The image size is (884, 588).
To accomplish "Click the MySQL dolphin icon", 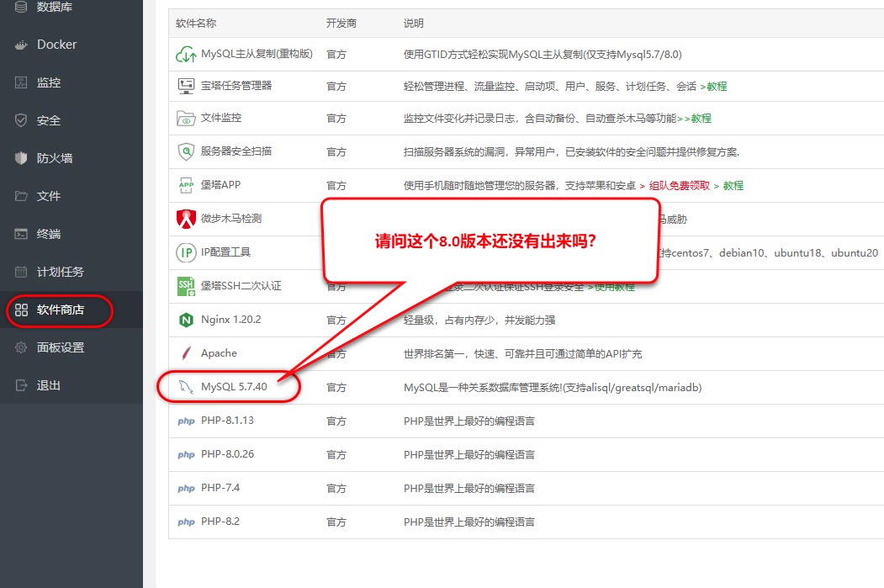I will 186,387.
